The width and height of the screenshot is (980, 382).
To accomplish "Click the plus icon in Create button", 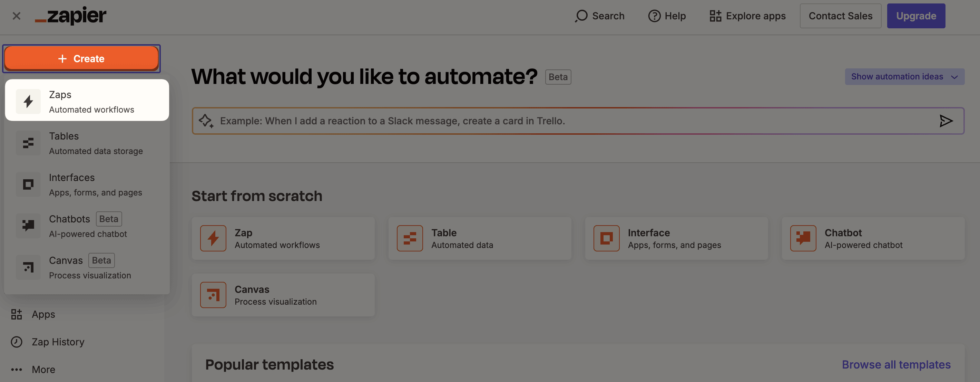I will coord(62,59).
